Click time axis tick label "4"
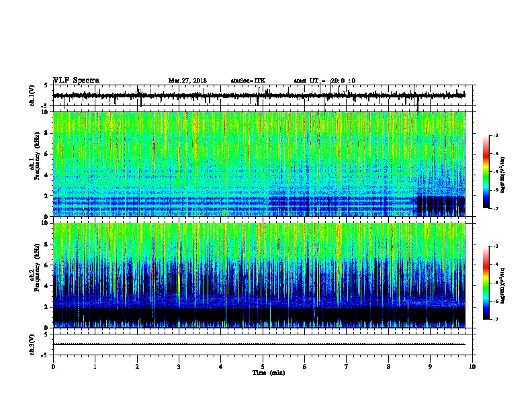532x411 pixels. point(221,367)
